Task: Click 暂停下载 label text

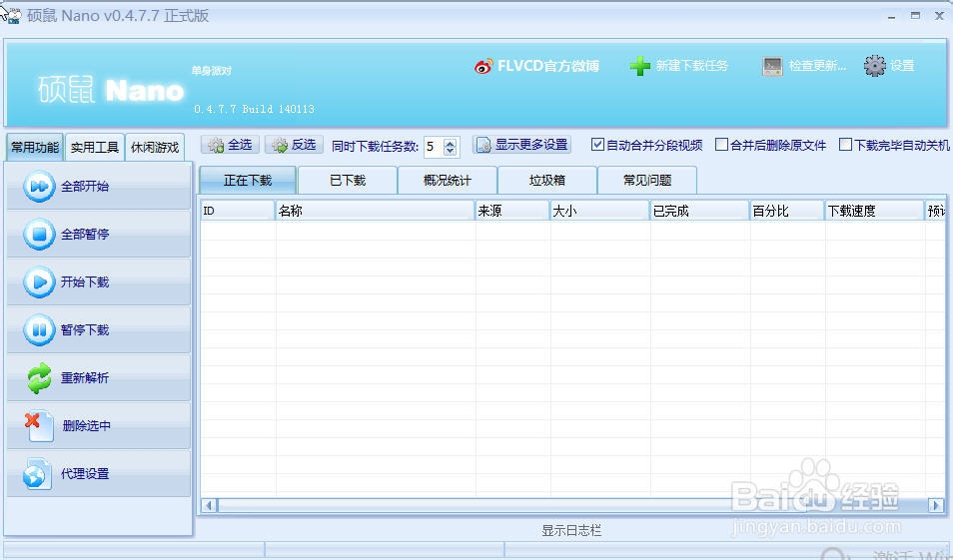Action: point(85,330)
